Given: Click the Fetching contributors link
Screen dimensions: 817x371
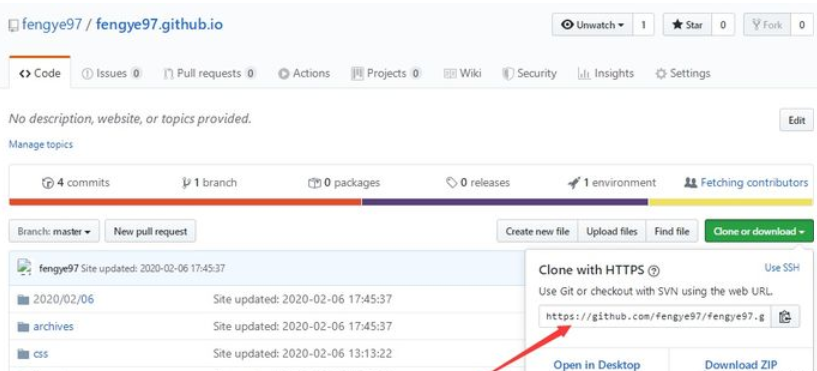Looking at the screenshot, I should [746, 183].
